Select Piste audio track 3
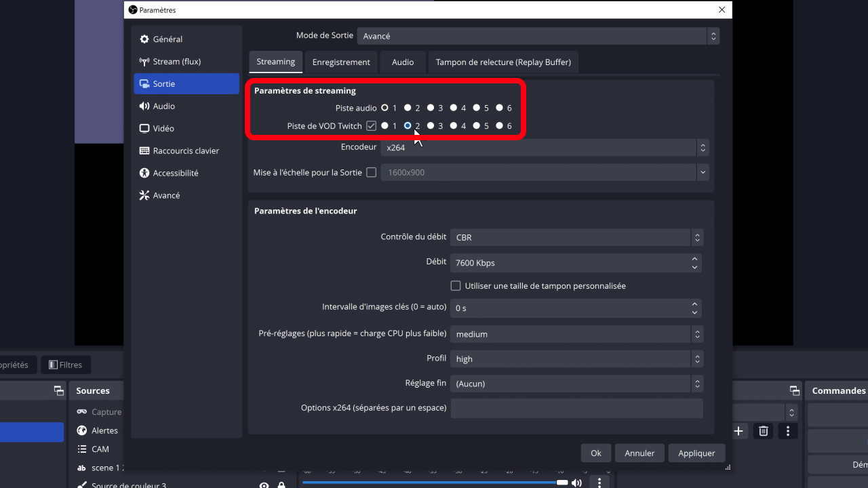The height and width of the screenshot is (488, 868). 431,108
